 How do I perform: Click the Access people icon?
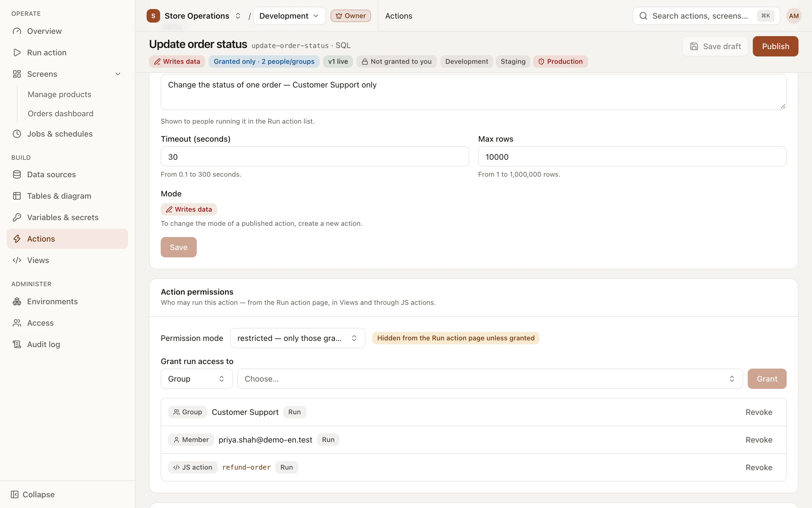[17, 323]
